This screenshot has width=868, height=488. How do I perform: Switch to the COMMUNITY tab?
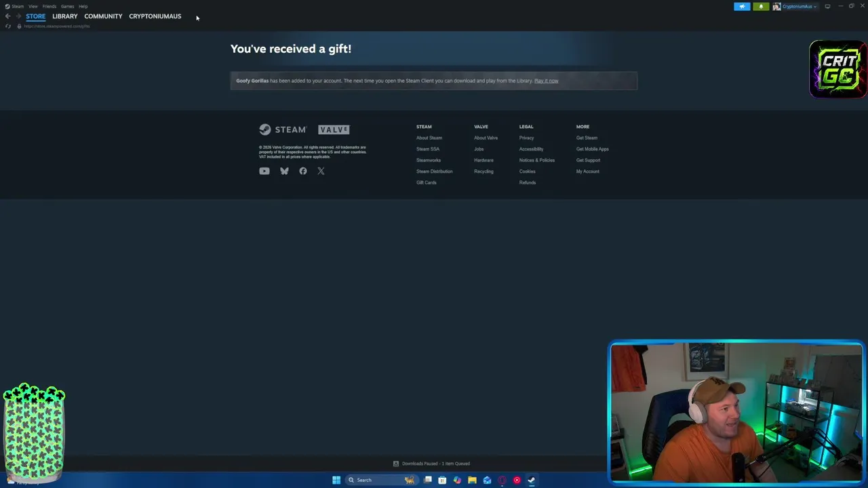point(103,16)
